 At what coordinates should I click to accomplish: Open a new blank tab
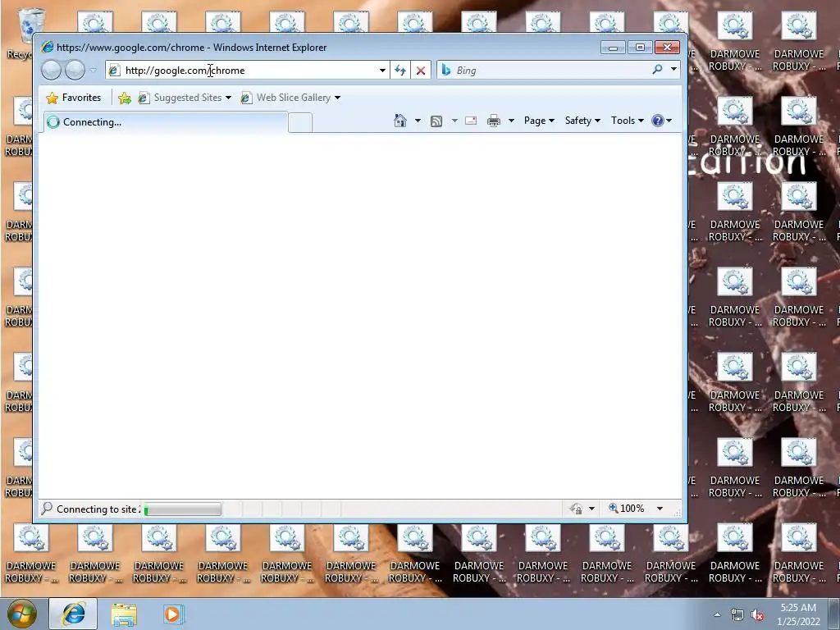(300, 123)
